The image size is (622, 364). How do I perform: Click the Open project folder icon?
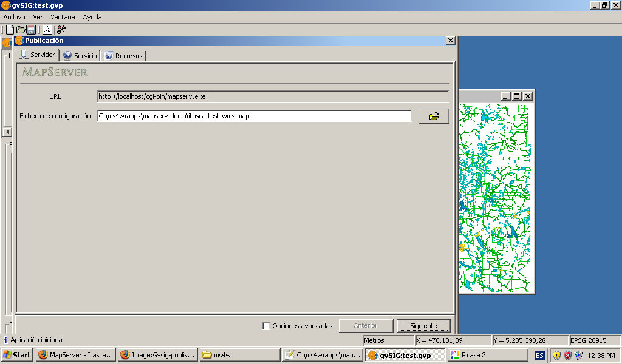click(21, 30)
